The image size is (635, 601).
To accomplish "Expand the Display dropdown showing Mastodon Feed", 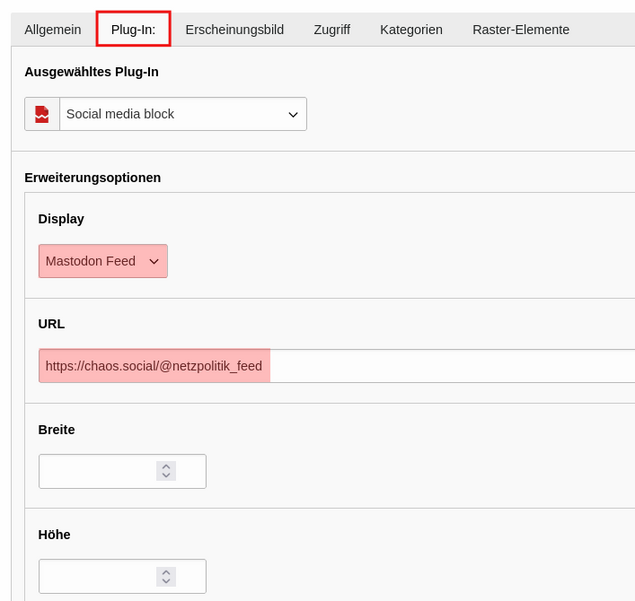I will 103,261.
